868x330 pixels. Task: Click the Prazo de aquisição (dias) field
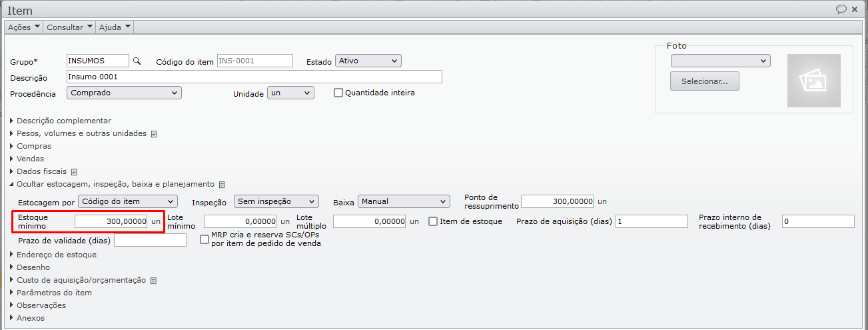(651, 221)
